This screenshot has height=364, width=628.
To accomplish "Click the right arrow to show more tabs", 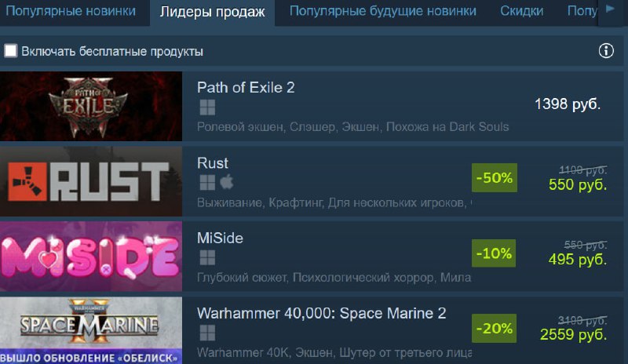I will point(611,9).
